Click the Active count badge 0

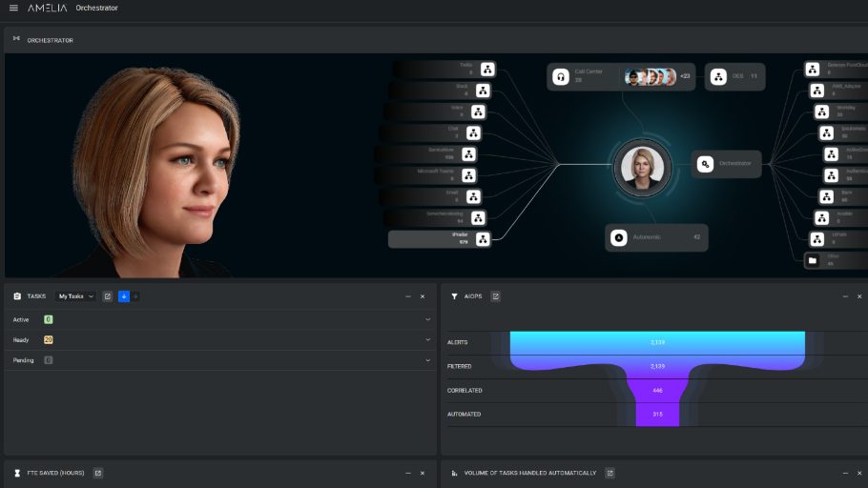[x=48, y=319]
